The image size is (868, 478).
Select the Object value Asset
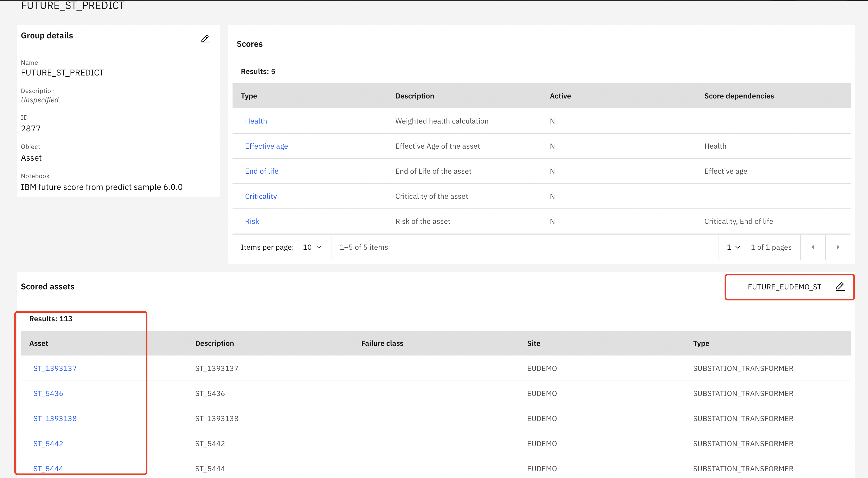tap(31, 158)
